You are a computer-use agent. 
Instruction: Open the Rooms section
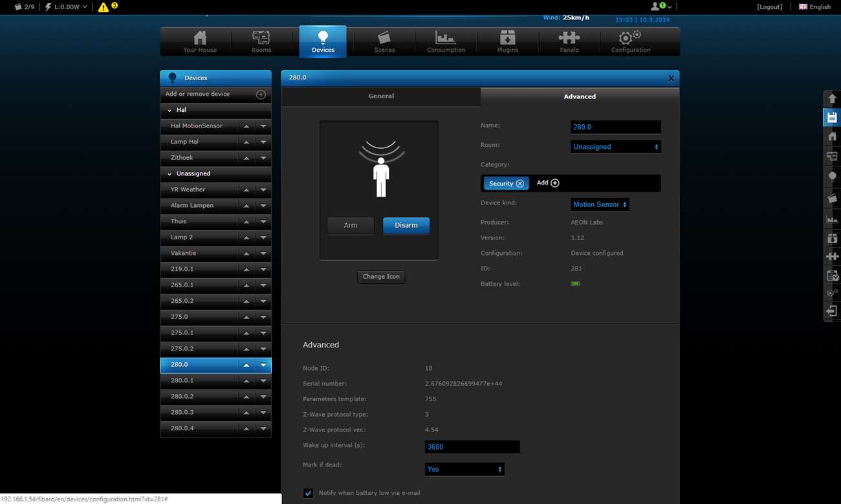click(x=261, y=41)
